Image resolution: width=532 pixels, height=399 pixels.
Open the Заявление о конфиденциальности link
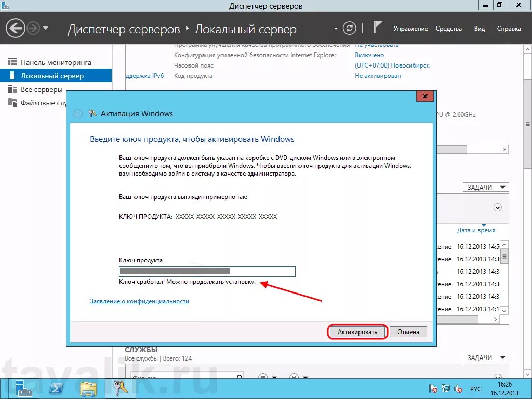pos(139,301)
